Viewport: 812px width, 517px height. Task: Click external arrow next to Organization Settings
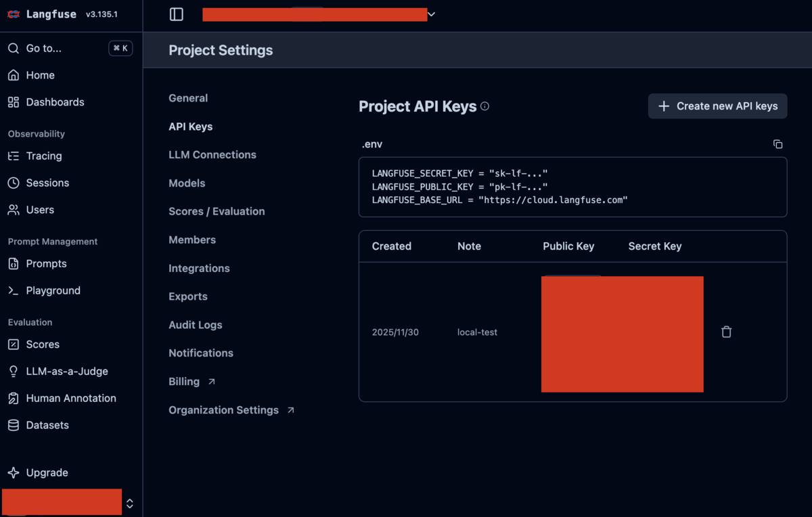(291, 410)
